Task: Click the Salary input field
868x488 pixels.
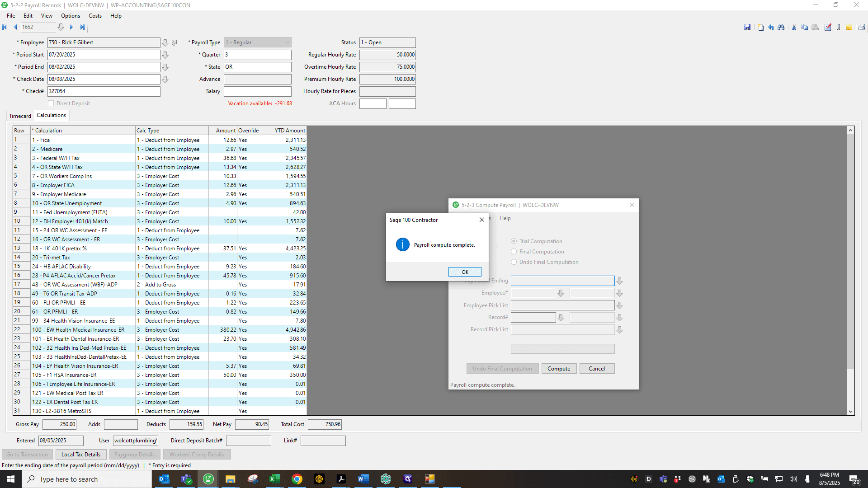Action: (258, 91)
